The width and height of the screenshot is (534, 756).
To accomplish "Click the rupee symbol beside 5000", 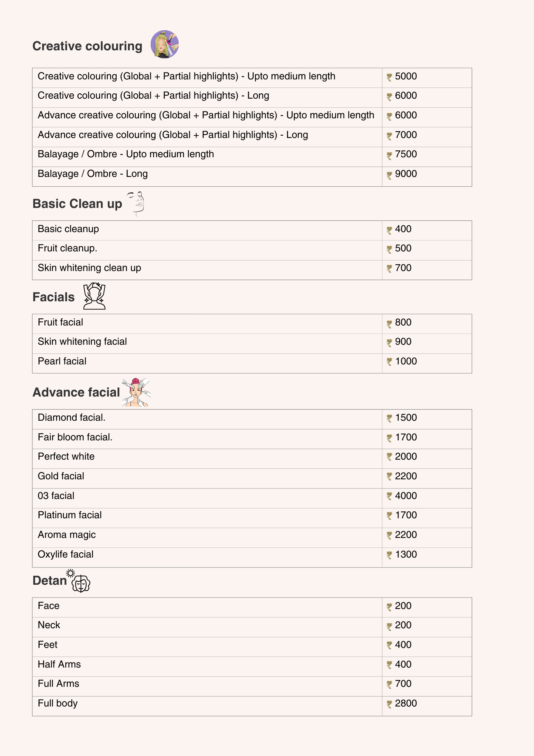I will tap(389, 77).
